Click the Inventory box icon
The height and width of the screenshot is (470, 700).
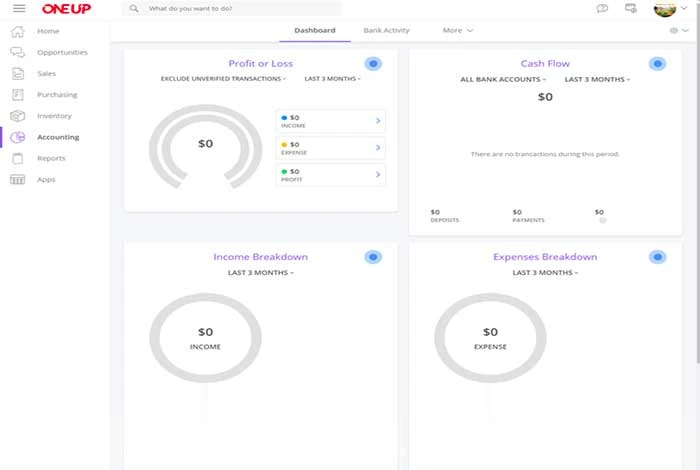tap(18, 116)
